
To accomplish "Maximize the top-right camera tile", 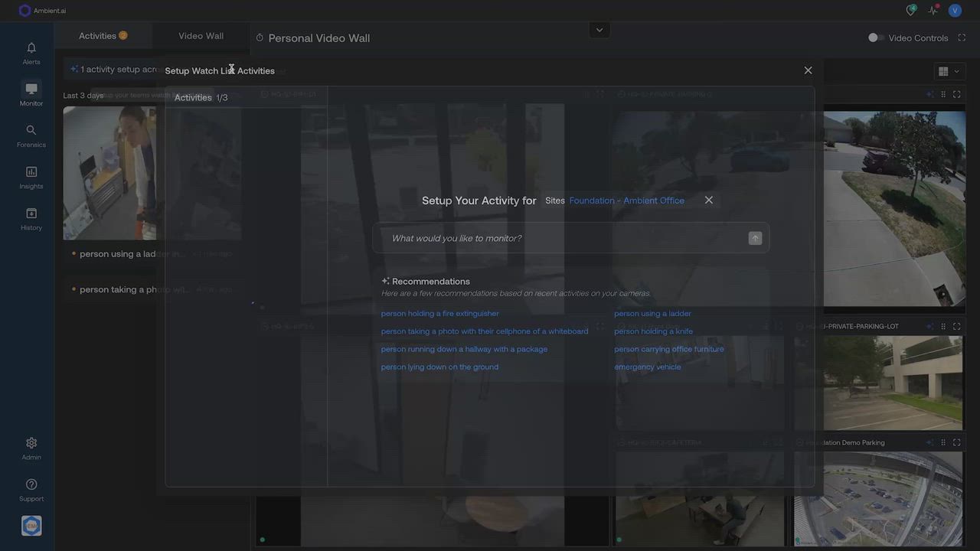I will click(x=957, y=94).
